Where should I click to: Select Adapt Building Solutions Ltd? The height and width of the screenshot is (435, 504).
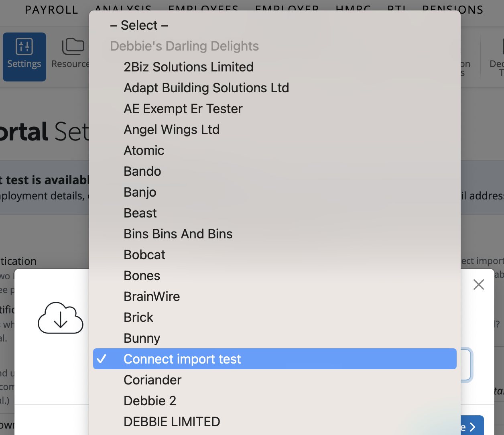(x=206, y=88)
